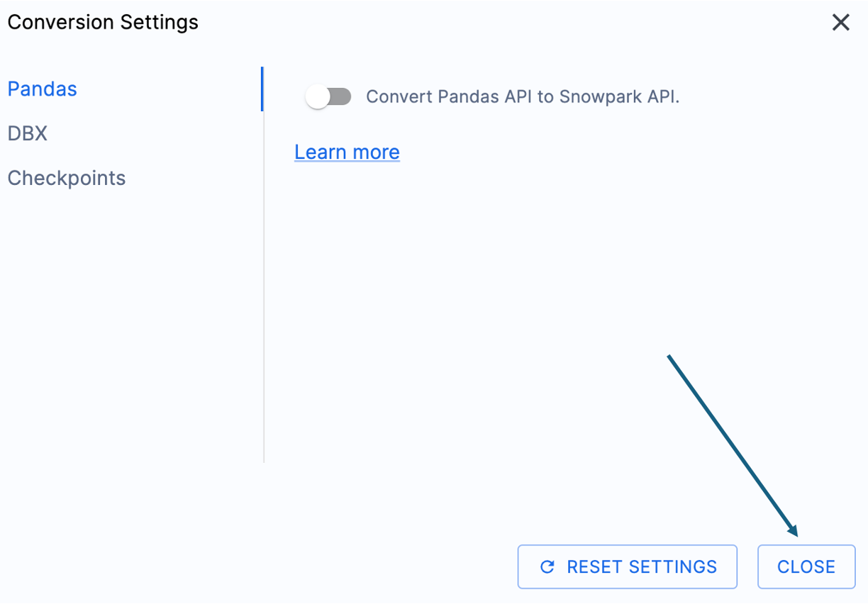Click the Conversion Settings dialog title
Image resolution: width=868 pixels, height=604 pixels.
(103, 22)
